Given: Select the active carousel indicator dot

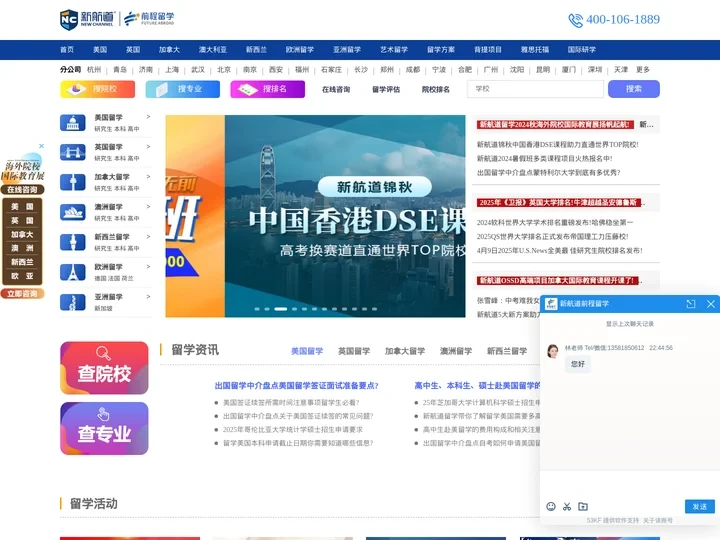Looking at the screenshot, I should tap(281, 309).
